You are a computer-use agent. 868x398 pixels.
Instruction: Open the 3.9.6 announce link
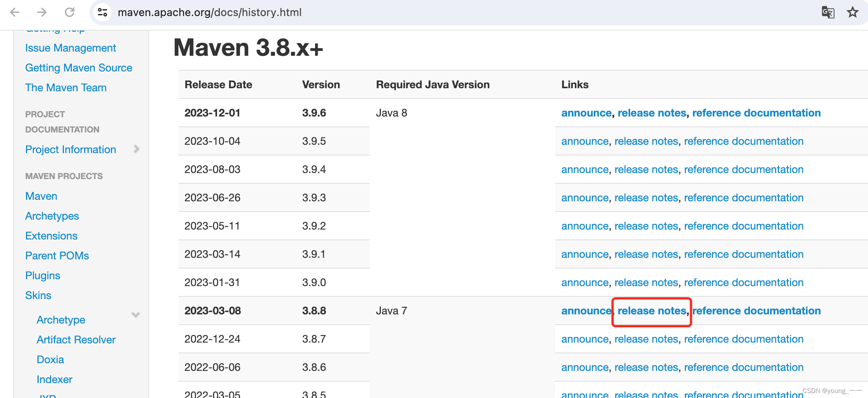coord(586,113)
